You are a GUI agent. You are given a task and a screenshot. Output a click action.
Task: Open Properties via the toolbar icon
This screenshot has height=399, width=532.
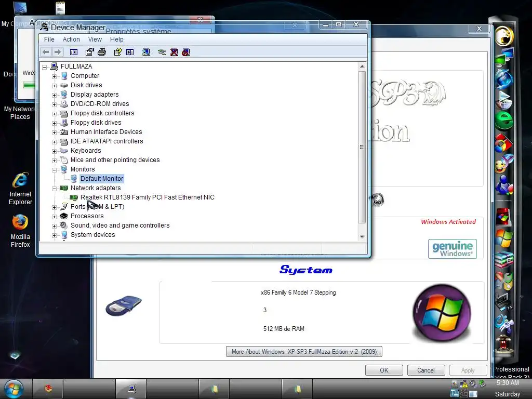[x=89, y=52]
